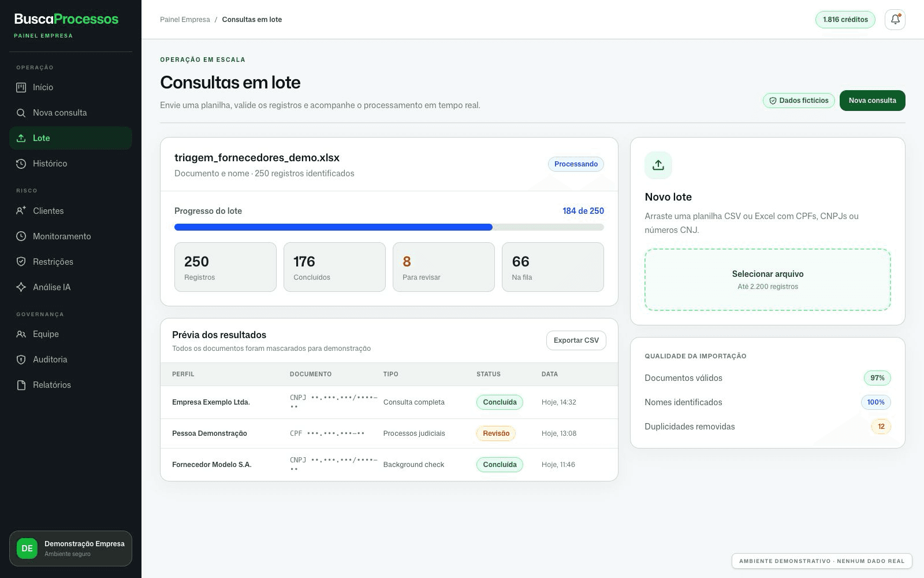Image resolution: width=924 pixels, height=578 pixels.
Task: Click the TIPO column header
Action: [x=390, y=374]
